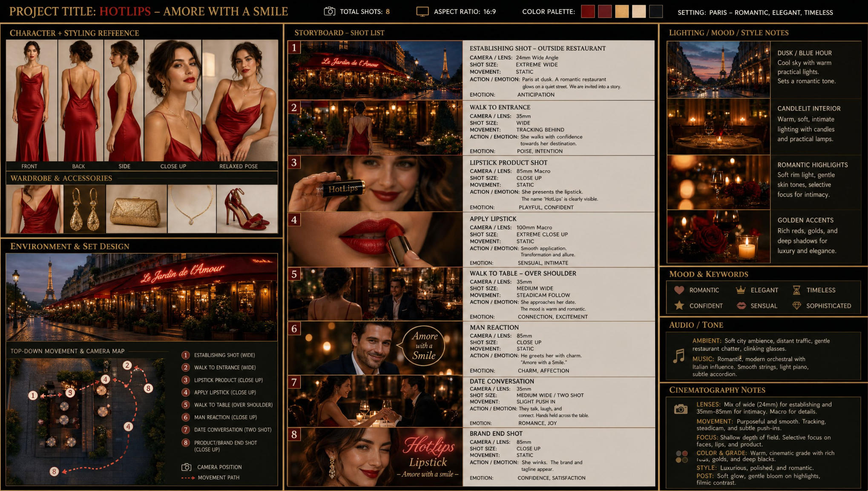Viewport: 868px width, 491px height.
Task: Click the "BRAND END SHOT" heading
Action: (496, 434)
